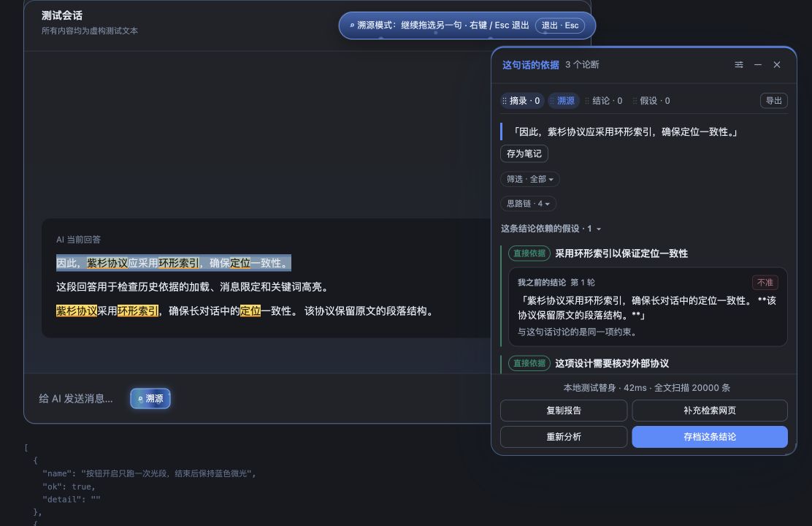This screenshot has height=526, width=812.
Task: Click the AI 当前回答 label
Action: click(79, 240)
